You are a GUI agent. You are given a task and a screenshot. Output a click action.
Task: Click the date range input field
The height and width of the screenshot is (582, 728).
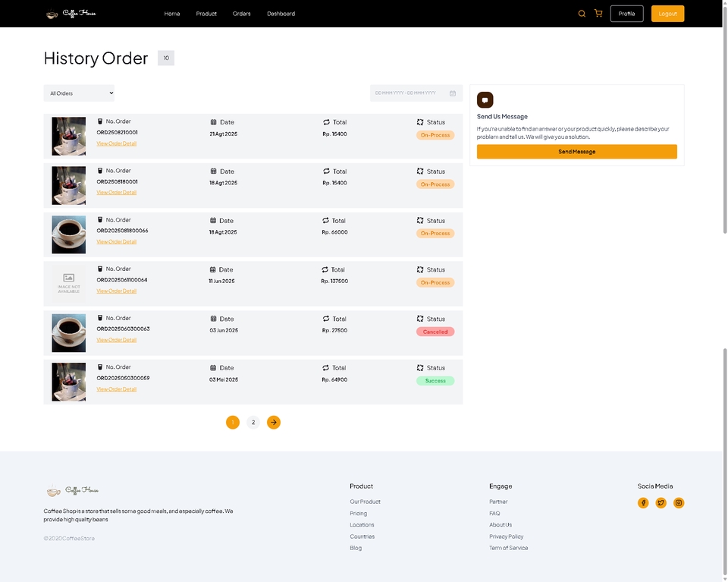click(408, 93)
